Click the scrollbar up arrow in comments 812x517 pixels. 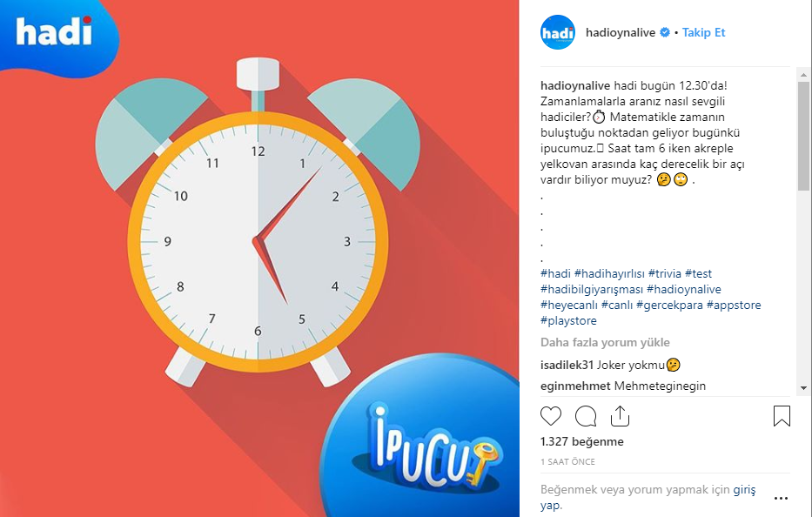tap(803, 75)
